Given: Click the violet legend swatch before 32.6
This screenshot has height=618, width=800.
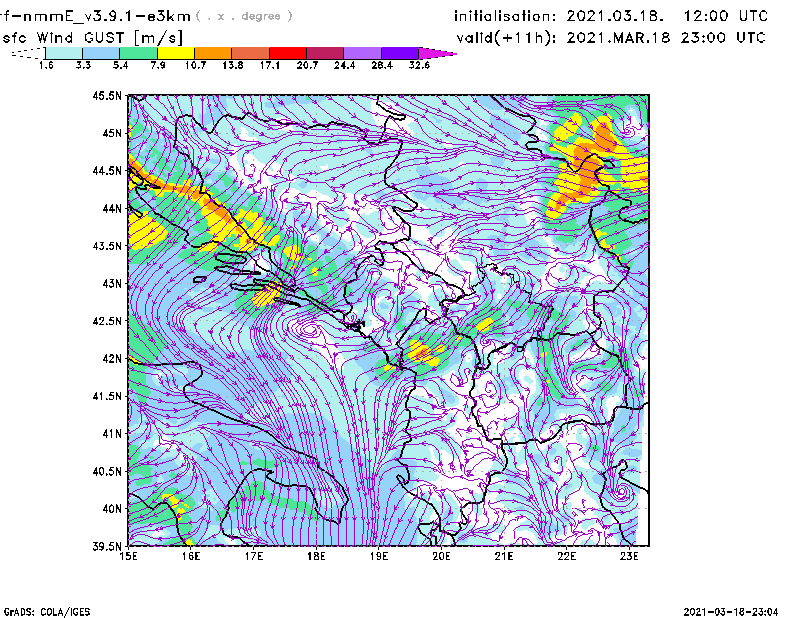Looking at the screenshot, I should [400, 53].
